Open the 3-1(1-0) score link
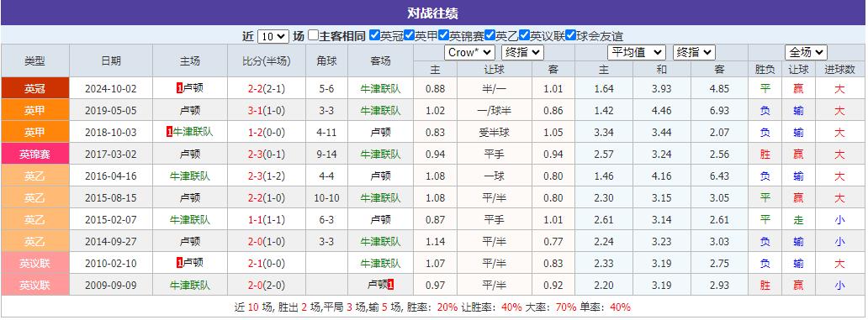The height and width of the screenshot is (320, 868). [x=267, y=111]
